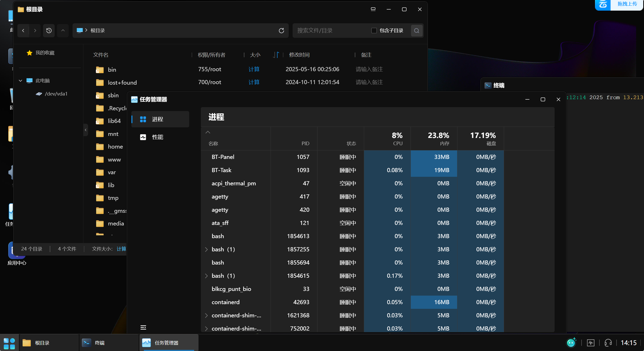Viewport: 644px width, 351px height.
Task: Open the headset support icon in tray
Action: pyautogui.click(x=608, y=343)
